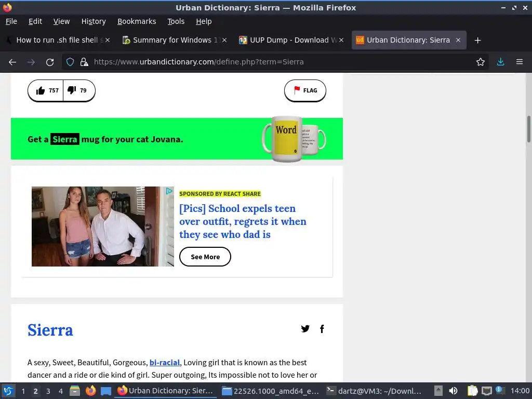532x399 pixels.
Task: Open the School expels teen ad headline
Action: click(x=243, y=221)
